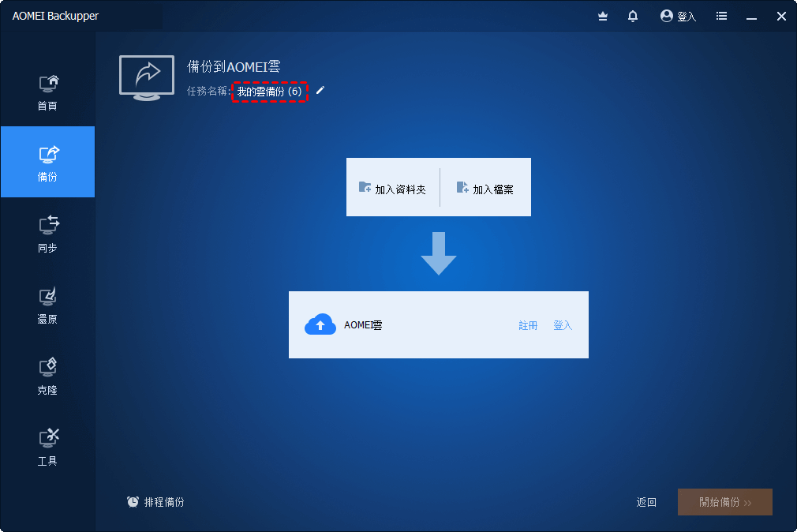
Task: Click the 登入 text in title bar
Action: click(x=687, y=17)
